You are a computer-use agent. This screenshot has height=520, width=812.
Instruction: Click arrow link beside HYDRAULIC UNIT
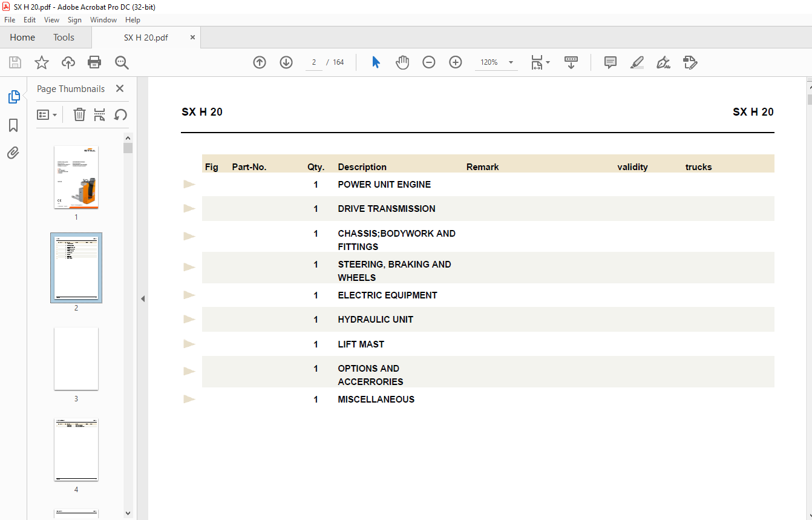click(x=189, y=319)
